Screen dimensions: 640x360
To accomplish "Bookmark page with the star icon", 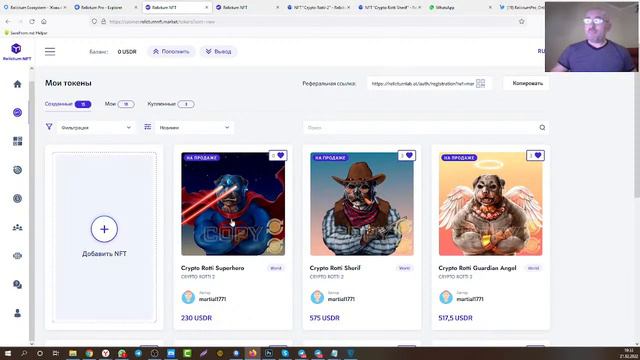I will [521, 21].
